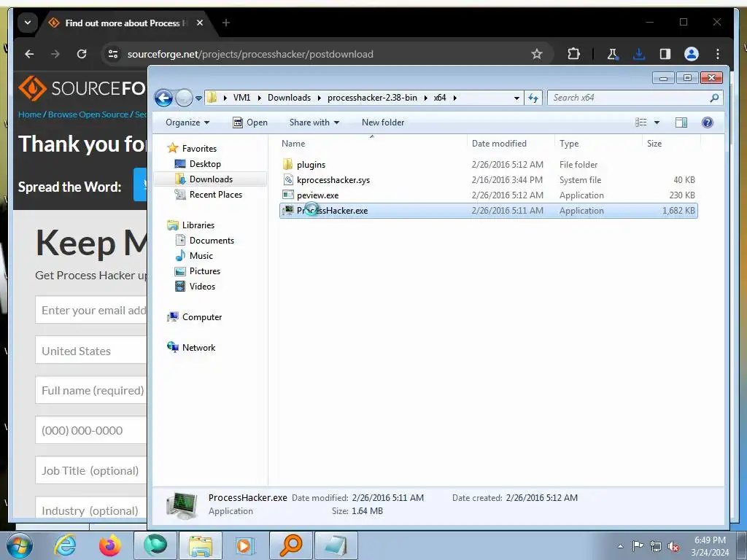This screenshot has width=747, height=560.
Task: Open the address bar history dropdown
Action: pyautogui.click(x=517, y=98)
